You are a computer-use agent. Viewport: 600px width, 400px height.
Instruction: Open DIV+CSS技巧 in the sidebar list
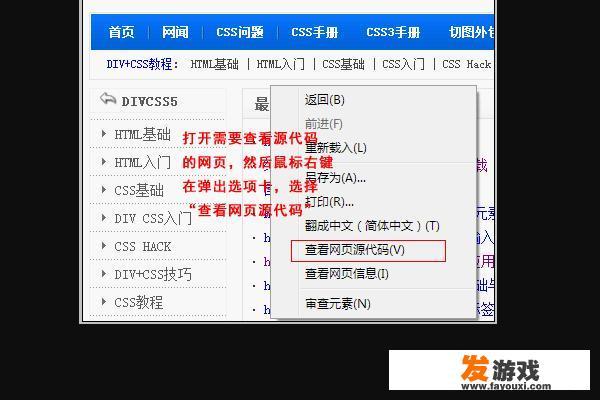[x=153, y=274]
